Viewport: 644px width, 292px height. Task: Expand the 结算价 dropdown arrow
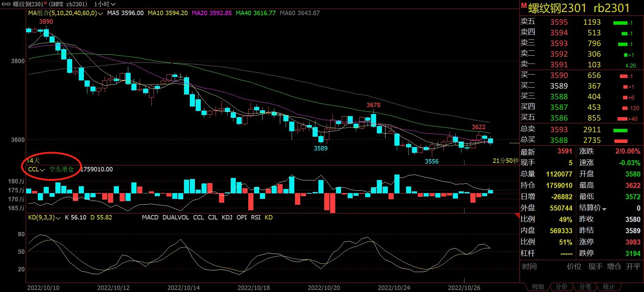tap(604, 209)
